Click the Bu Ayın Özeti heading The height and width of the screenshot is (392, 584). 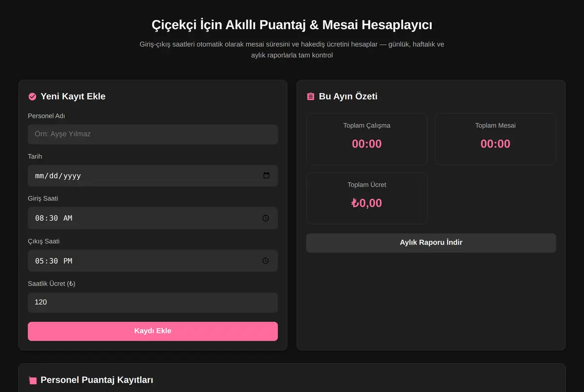[x=348, y=96]
